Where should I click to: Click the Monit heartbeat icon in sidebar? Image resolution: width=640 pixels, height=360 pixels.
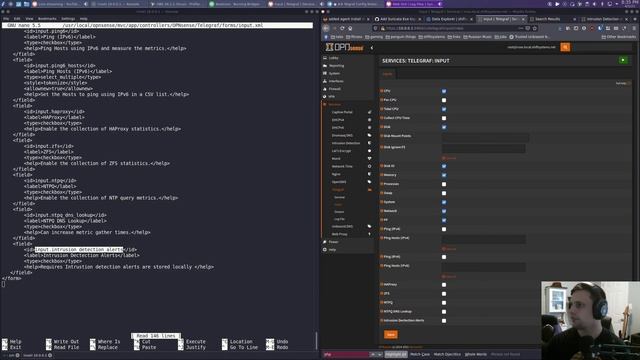click(369, 159)
